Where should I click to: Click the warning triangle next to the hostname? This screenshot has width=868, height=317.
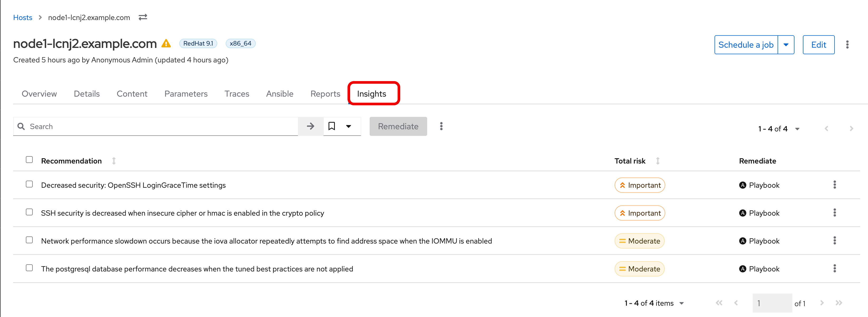pos(166,43)
